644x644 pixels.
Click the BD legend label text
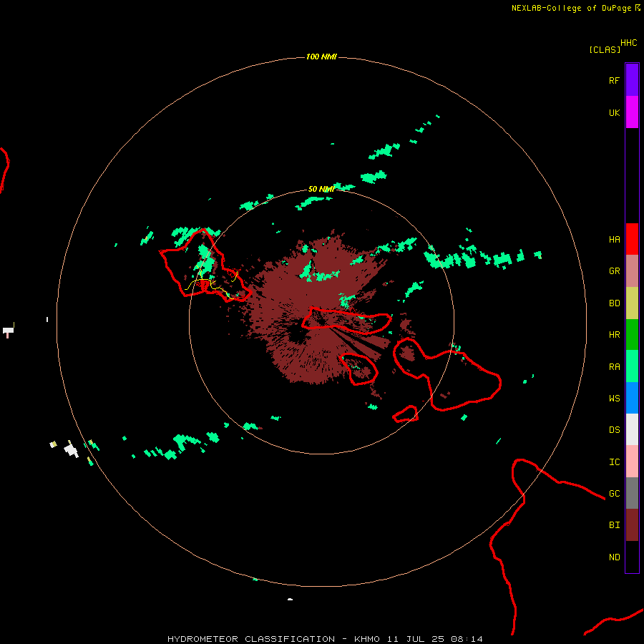pos(615,303)
